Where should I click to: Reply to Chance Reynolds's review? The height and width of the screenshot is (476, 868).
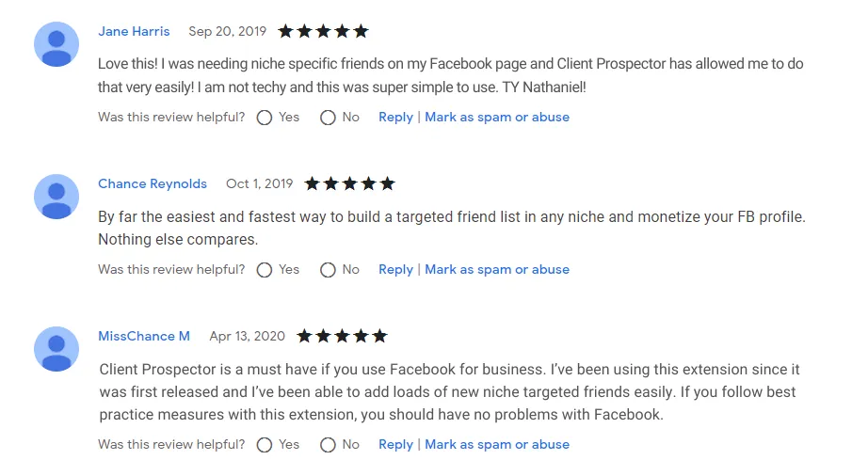[395, 270]
